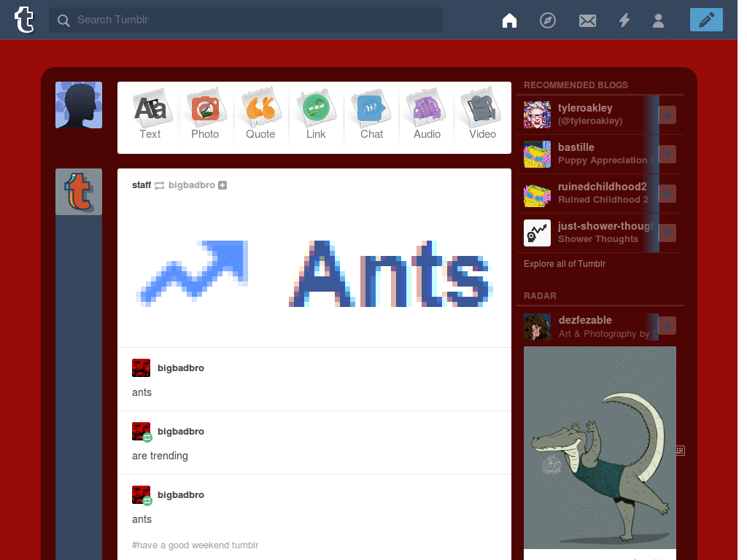Open the ruinedchildhood2 recommended blog
The width and height of the screenshot is (747, 560).
click(x=602, y=187)
